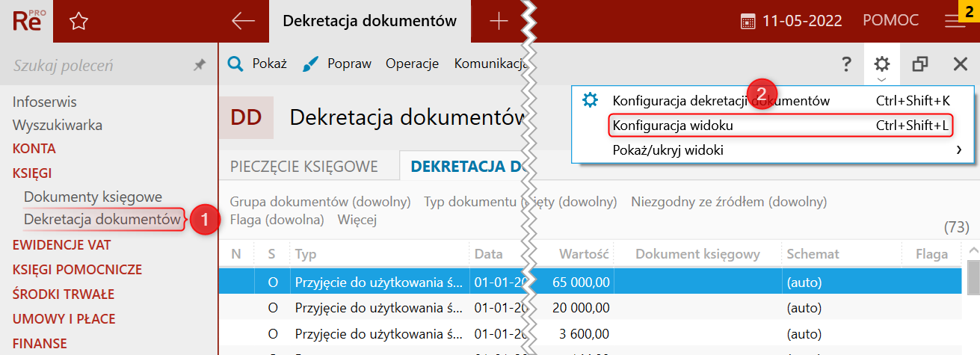
Task: Open the calendar date 11-05-2022
Action: pos(791,21)
